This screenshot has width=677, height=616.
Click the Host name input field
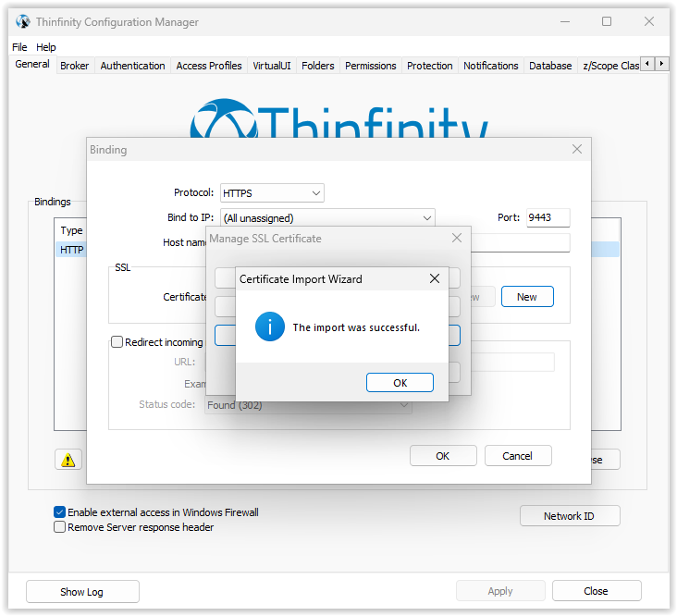point(521,242)
